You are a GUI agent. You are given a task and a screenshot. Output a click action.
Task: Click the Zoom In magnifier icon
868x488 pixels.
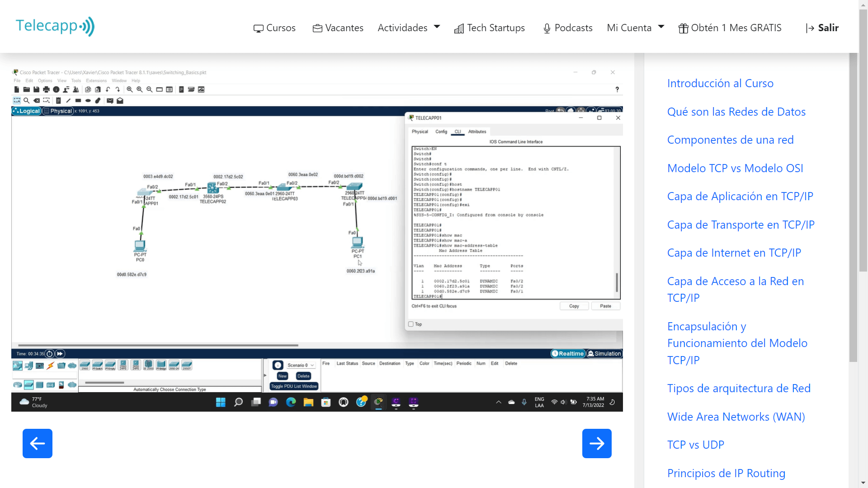130,89
